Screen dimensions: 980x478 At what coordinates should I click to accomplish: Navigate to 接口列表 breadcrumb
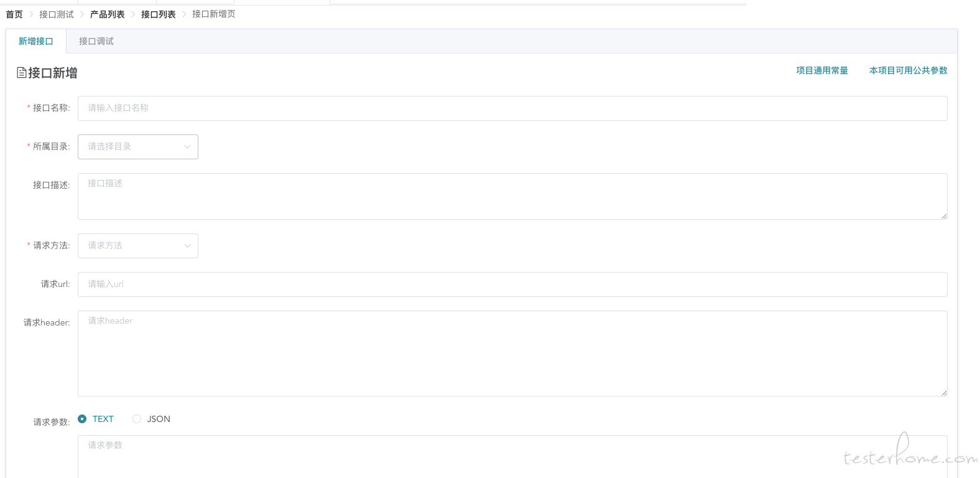[x=159, y=14]
